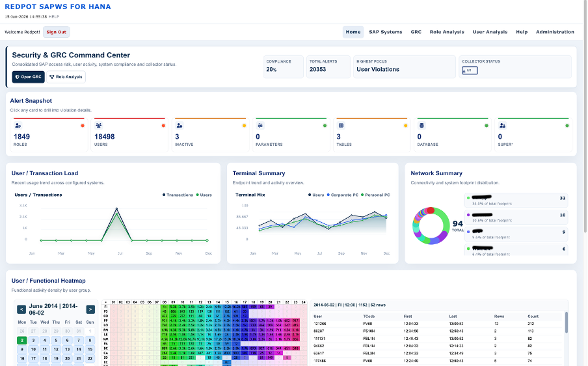Click the FI row label in heatmap

click(x=106, y=307)
